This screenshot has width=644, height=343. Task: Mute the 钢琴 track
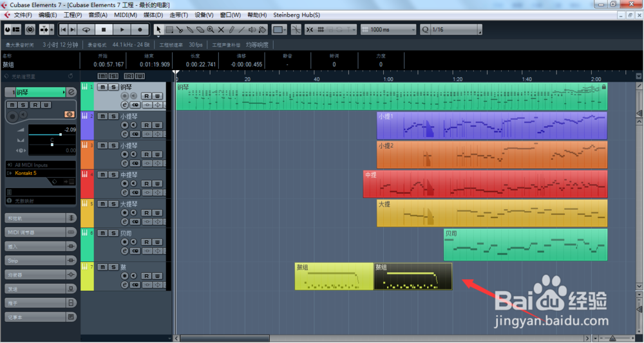[x=102, y=88]
